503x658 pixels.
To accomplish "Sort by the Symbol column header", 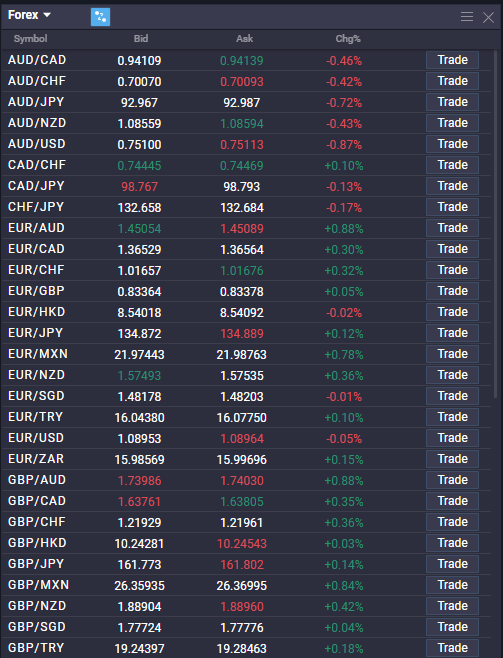I will [30, 39].
